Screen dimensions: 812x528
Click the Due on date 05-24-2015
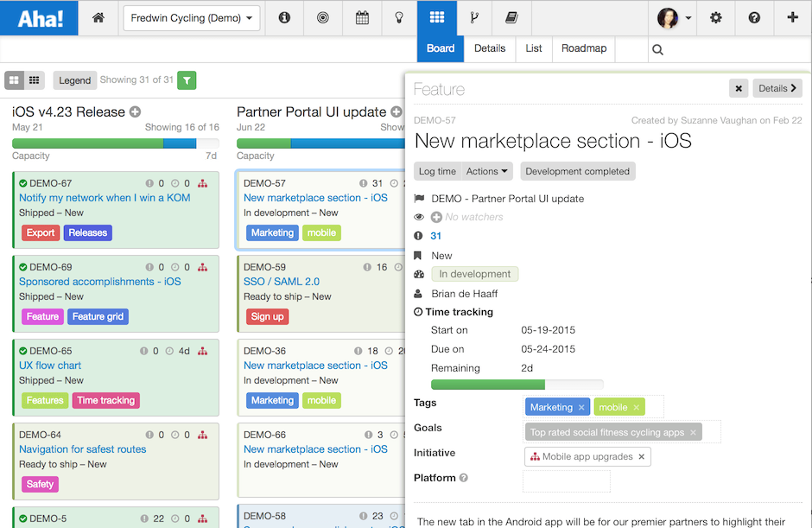[548, 350]
